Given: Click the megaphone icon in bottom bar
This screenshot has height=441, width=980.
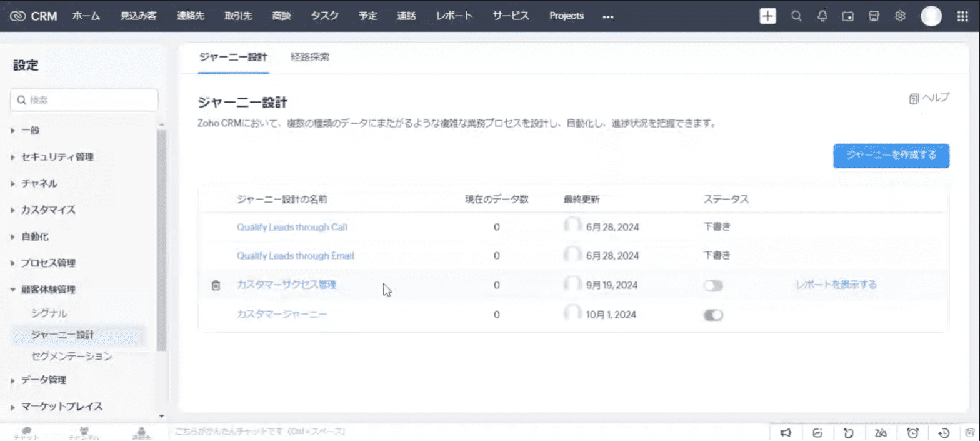Looking at the screenshot, I should 786,432.
